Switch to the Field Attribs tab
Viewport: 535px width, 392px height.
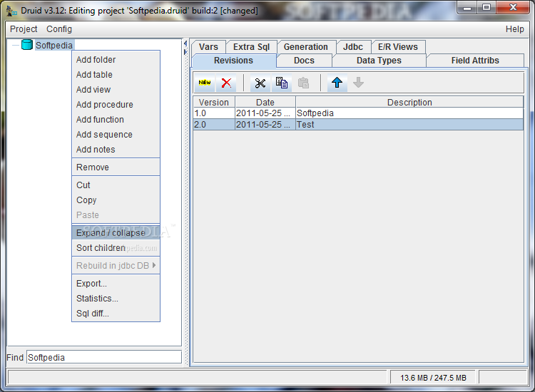tap(475, 61)
